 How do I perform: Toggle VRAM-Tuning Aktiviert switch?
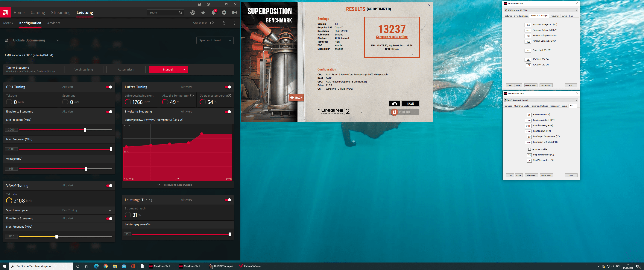pyautogui.click(x=109, y=185)
